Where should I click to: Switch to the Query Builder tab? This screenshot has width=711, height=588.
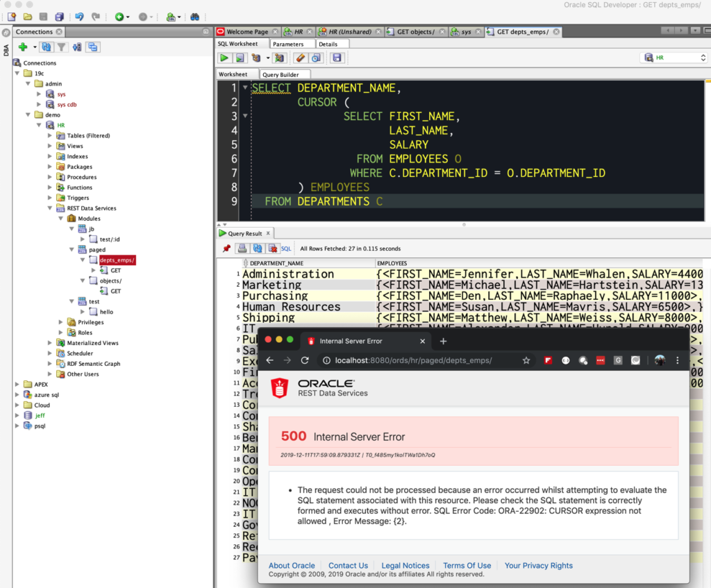[x=281, y=74]
